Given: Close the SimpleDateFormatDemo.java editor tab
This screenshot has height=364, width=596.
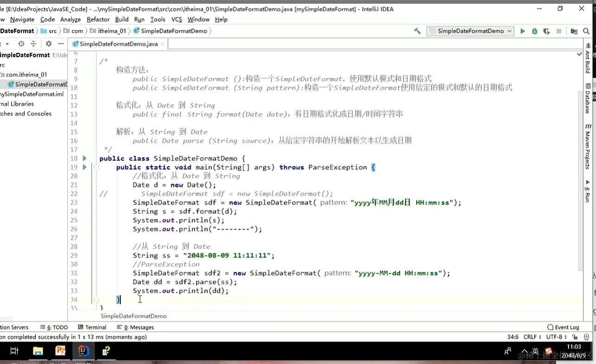Looking at the screenshot, I should (x=163, y=44).
